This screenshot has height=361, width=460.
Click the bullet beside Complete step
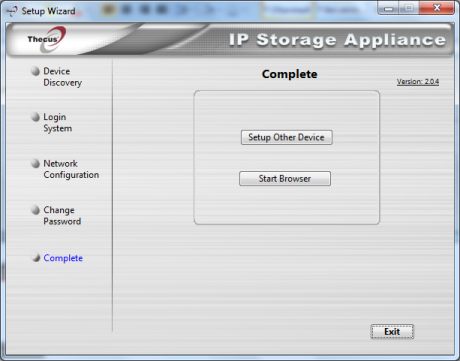[x=35, y=257]
